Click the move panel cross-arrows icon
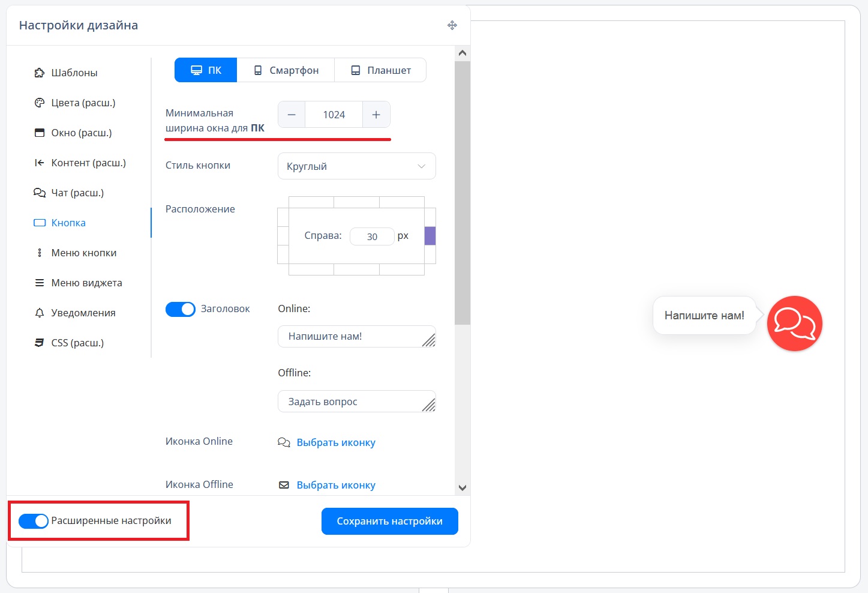The height and width of the screenshot is (593, 868). [x=452, y=25]
